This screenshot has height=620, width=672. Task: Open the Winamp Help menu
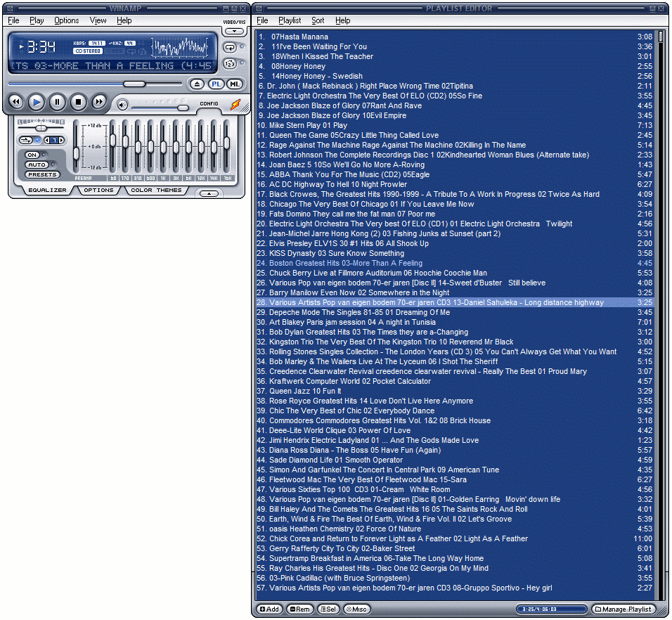click(124, 20)
